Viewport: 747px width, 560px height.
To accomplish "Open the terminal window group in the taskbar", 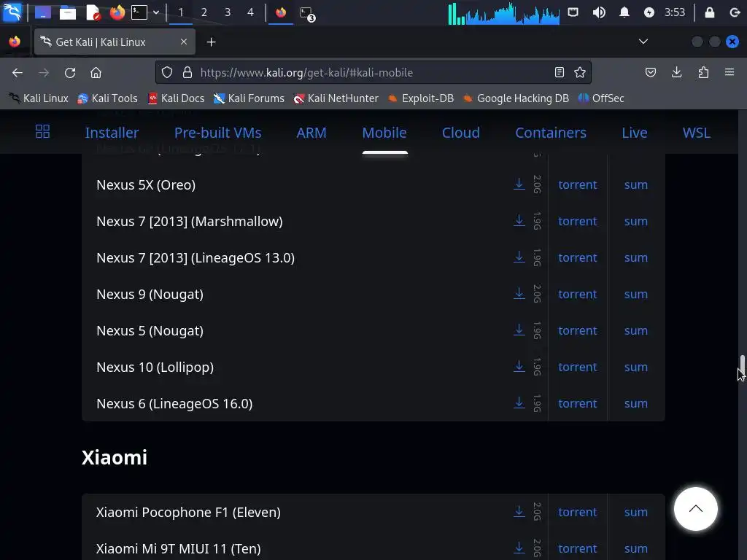I will pos(307,13).
